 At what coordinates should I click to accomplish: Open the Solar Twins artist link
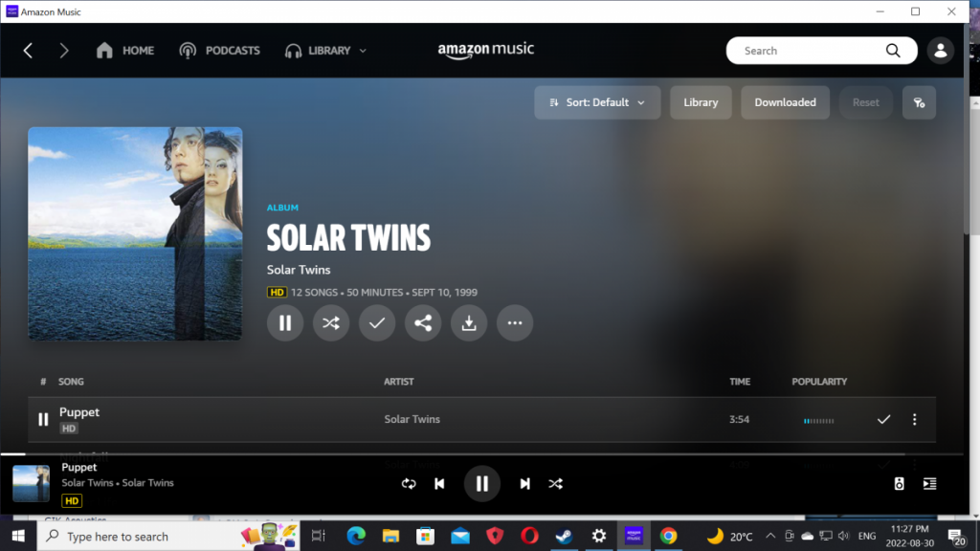299,270
